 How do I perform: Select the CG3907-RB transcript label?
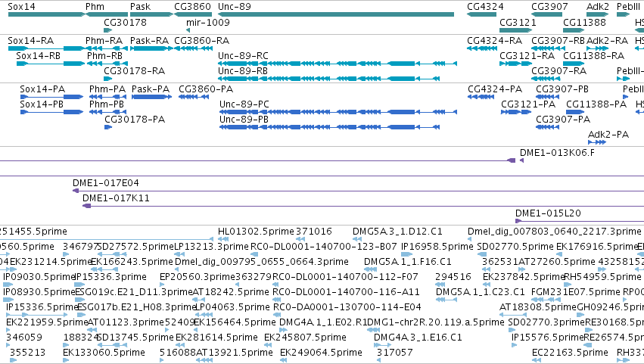(x=558, y=41)
